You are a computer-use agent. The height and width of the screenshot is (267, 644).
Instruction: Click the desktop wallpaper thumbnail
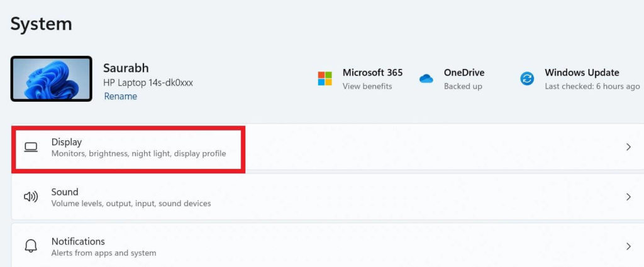[52, 79]
